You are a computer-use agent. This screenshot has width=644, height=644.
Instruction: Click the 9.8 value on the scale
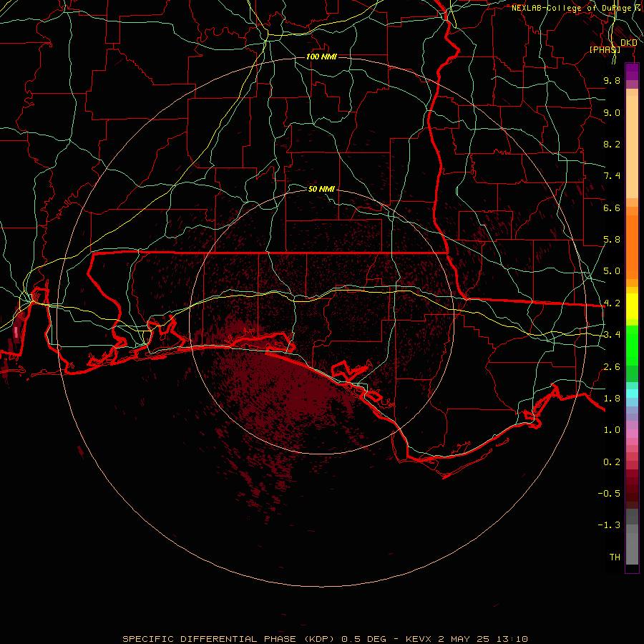click(612, 80)
